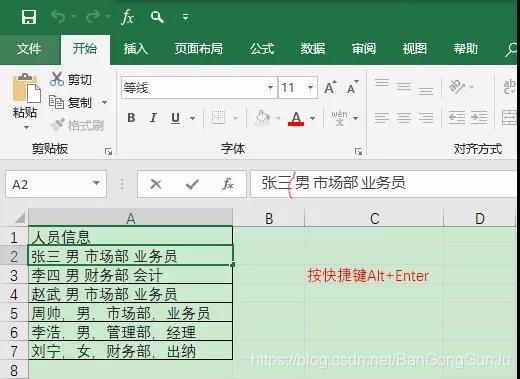This screenshot has width=520, height=379.
Task: Click the fx insert function icon in title bar
Action: click(x=127, y=17)
